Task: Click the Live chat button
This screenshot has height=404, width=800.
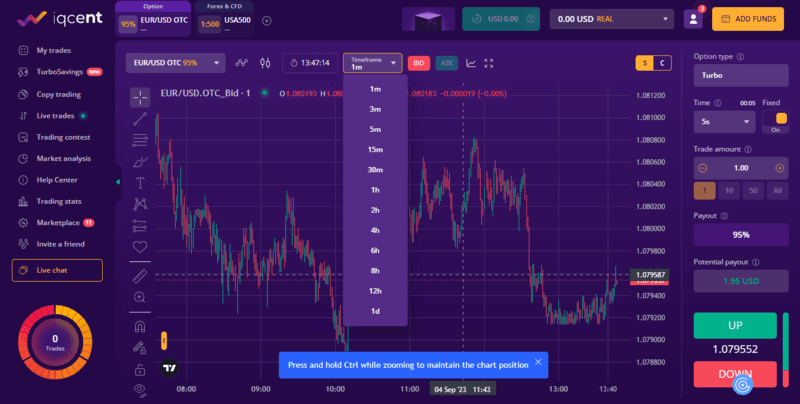Action: pyautogui.click(x=57, y=270)
